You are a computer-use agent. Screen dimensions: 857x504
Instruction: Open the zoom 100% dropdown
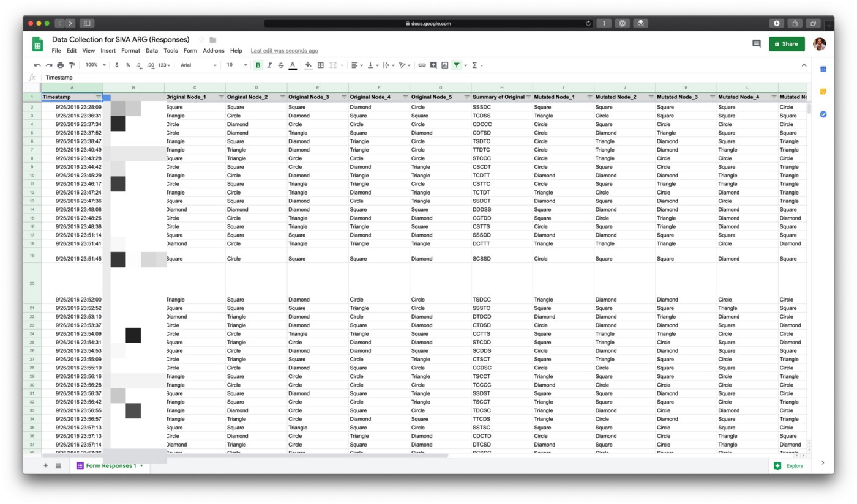point(95,65)
